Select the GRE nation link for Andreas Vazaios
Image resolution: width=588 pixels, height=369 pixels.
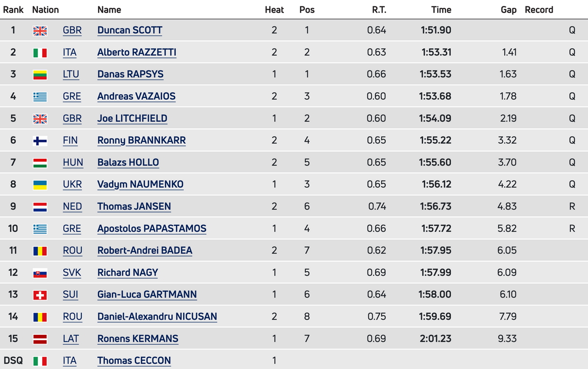click(x=72, y=96)
